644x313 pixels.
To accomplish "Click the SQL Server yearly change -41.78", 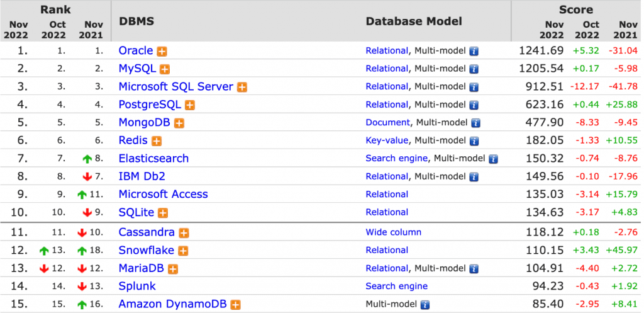I will (x=623, y=86).
